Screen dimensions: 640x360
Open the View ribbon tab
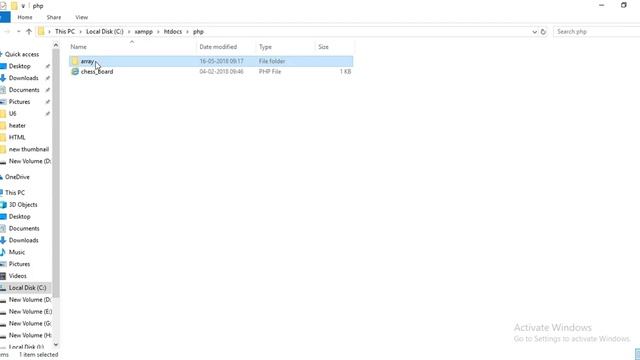pyautogui.click(x=82, y=17)
